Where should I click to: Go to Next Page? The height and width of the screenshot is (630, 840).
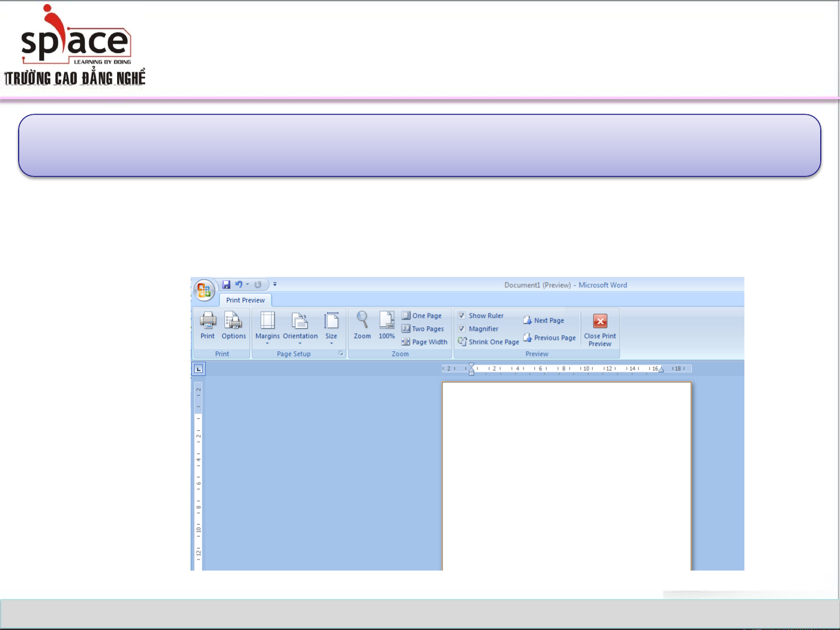pyautogui.click(x=544, y=321)
